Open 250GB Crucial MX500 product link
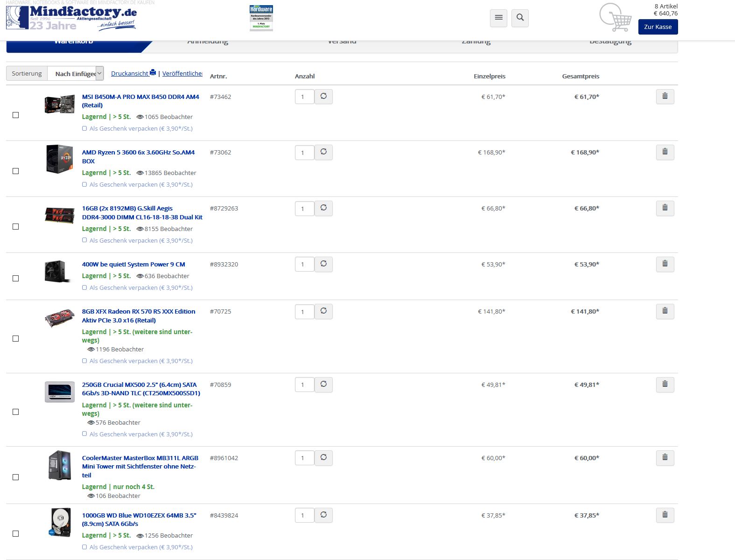This screenshot has height=560, width=735. coord(141,389)
